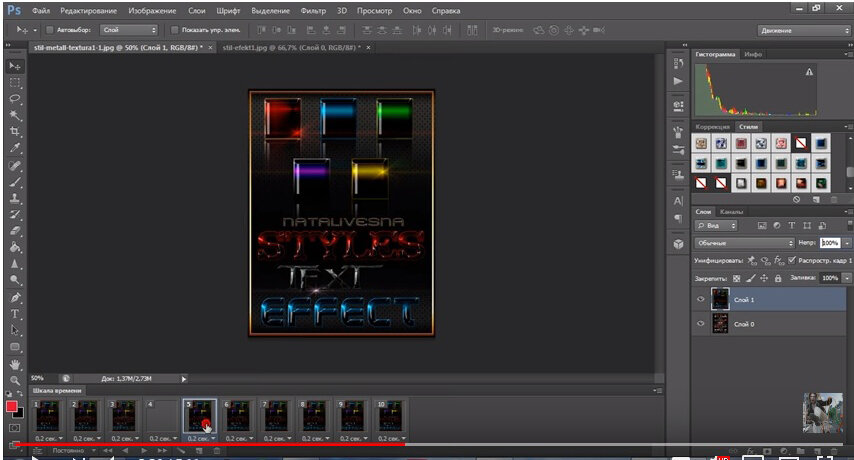The width and height of the screenshot is (854, 460).
Task: Hide the Слой 1 layer via its eye icon
Action: click(x=699, y=299)
